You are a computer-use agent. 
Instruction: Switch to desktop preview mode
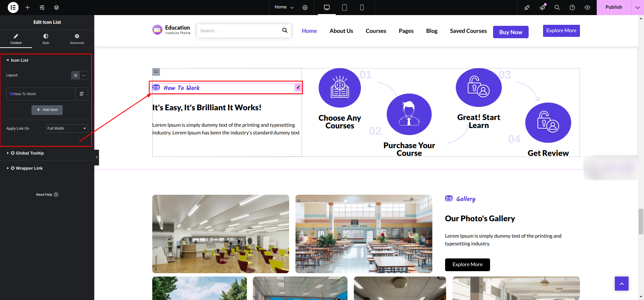pos(327,7)
